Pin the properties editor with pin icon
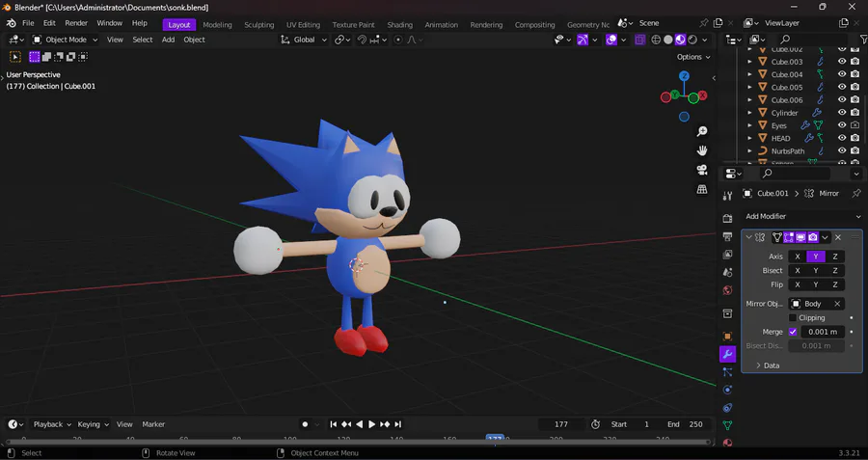 [x=855, y=193]
